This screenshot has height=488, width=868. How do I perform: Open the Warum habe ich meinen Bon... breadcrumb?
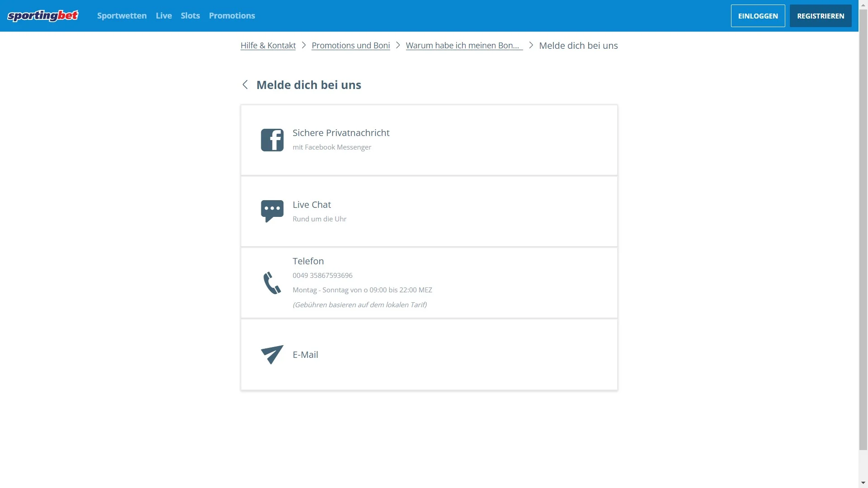[x=464, y=46]
